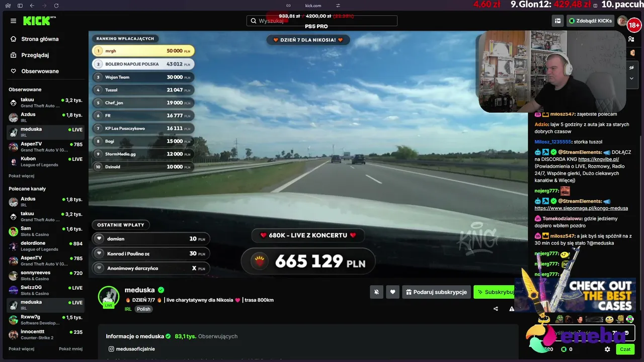Show more under Polecane kanały

coord(21,349)
